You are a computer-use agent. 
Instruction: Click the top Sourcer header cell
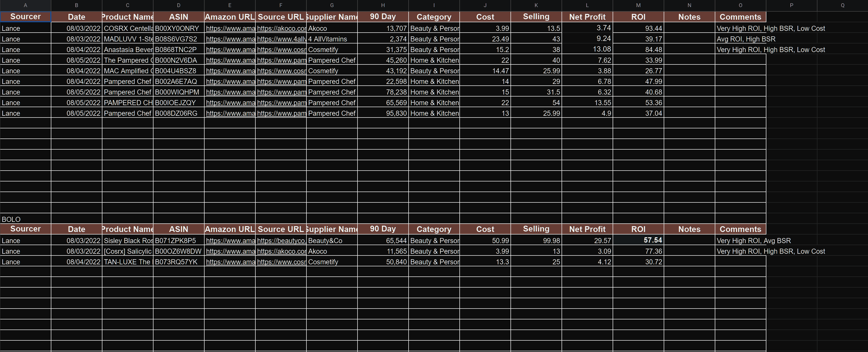[25, 16]
